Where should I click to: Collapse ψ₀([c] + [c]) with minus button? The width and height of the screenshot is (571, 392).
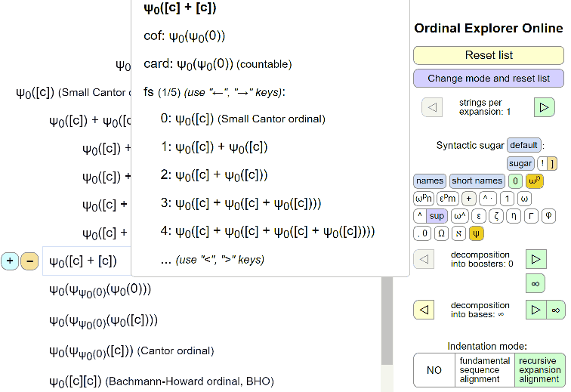pyautogui.click(x=29, y=261)
